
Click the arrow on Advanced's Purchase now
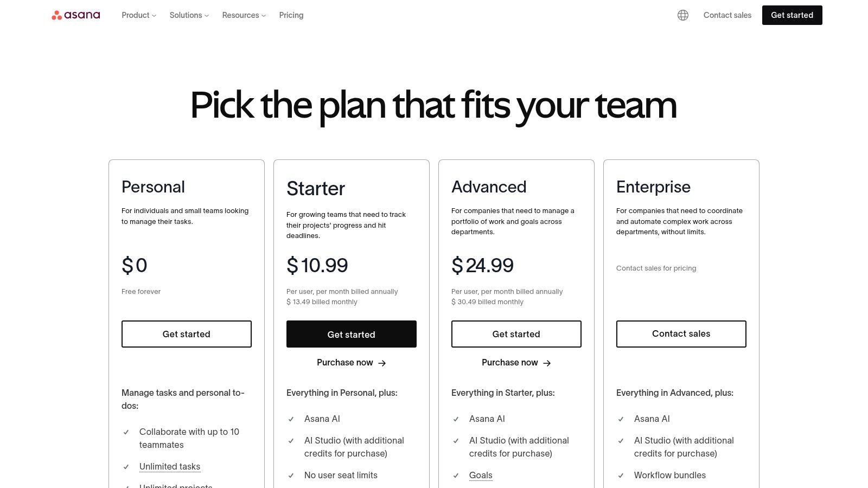coord(547,363)
